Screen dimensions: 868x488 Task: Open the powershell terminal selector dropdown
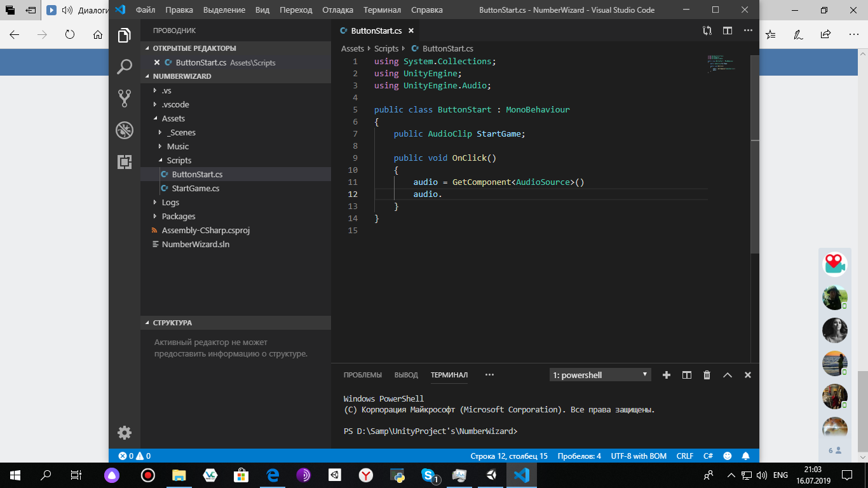pyautogui.click(x=600, y=375)
